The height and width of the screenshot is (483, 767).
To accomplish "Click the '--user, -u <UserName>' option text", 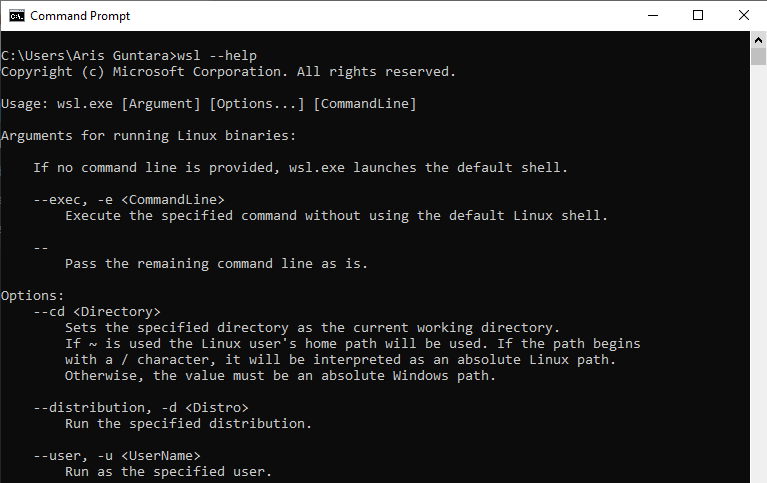I will click(x=117, y=456).
